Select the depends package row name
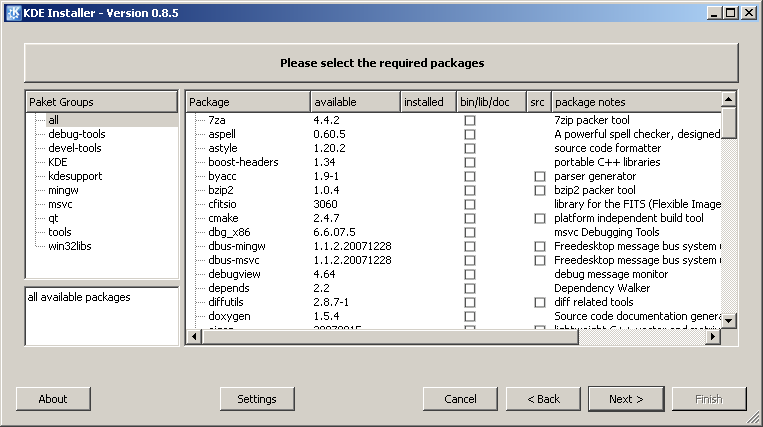Image resolution: width=763 pixels, height=427 pixels. 229,288
